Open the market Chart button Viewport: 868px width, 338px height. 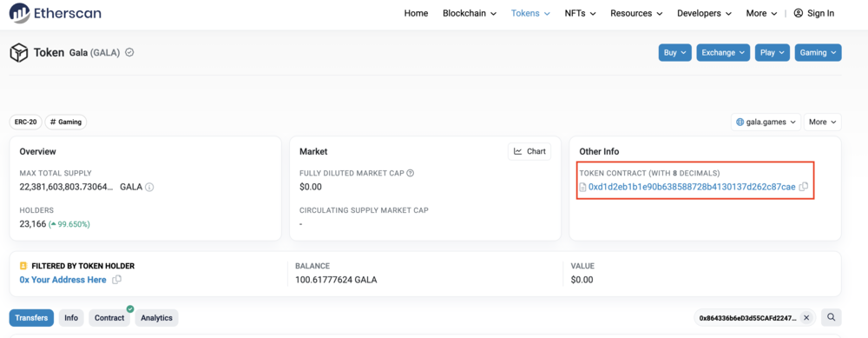pos(529,151)
